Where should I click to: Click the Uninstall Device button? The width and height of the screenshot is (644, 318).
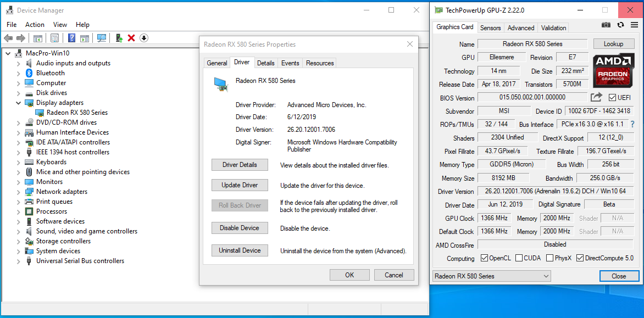[x=240, y=250]
